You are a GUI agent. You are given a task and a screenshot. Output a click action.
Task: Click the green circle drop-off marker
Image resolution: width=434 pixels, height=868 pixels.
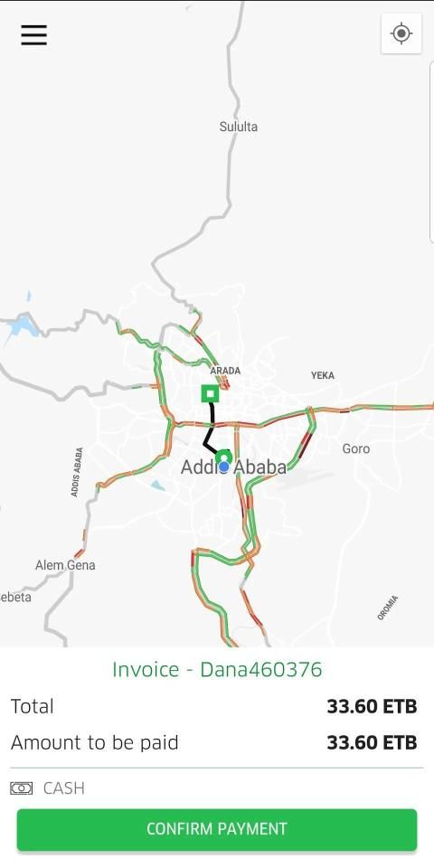pyautogui.click(x=223, y=458)
